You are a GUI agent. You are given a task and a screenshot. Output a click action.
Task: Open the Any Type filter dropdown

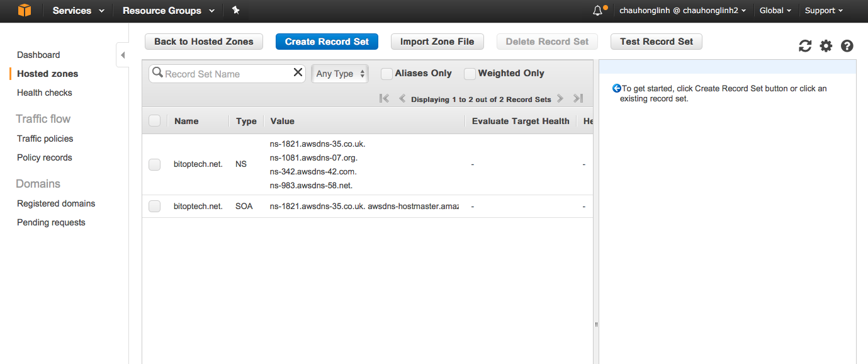(x=340, y=74)
